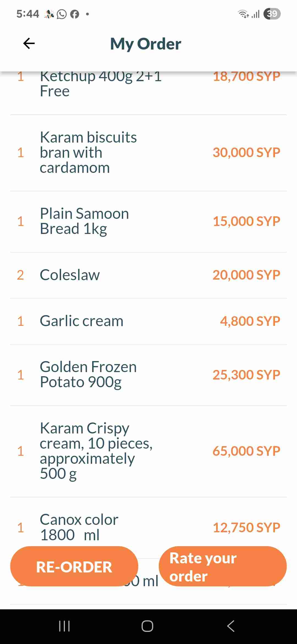Tap the Wi-Fi signal icon
297x644 pixels.
click(243, 14)
